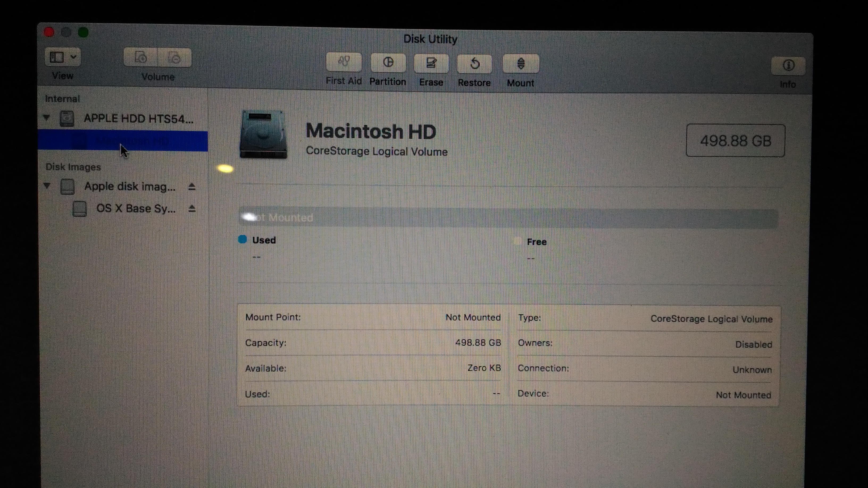The image size is (868, 488).
Task: Click the large Macintosh HD drive icon
Action: click(264, 134)
